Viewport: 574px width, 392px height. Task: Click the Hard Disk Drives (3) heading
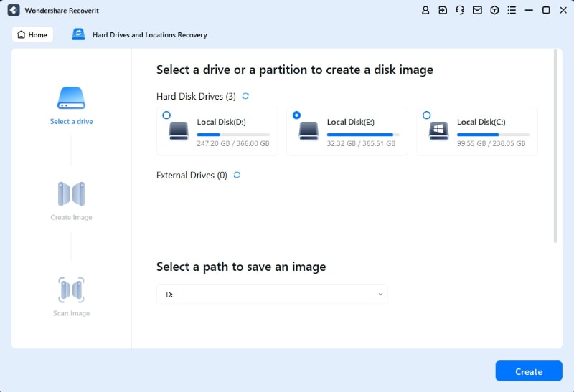coord(196,97)
